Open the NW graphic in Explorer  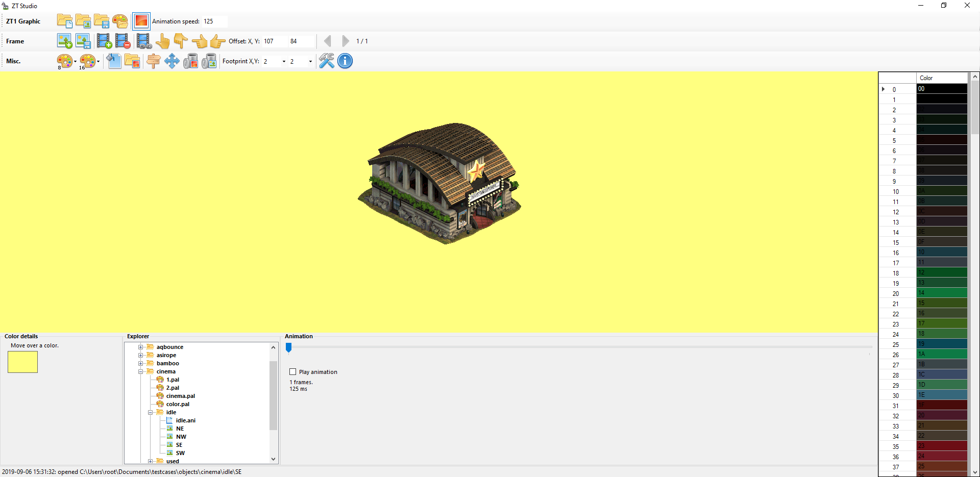click(181, 437)
